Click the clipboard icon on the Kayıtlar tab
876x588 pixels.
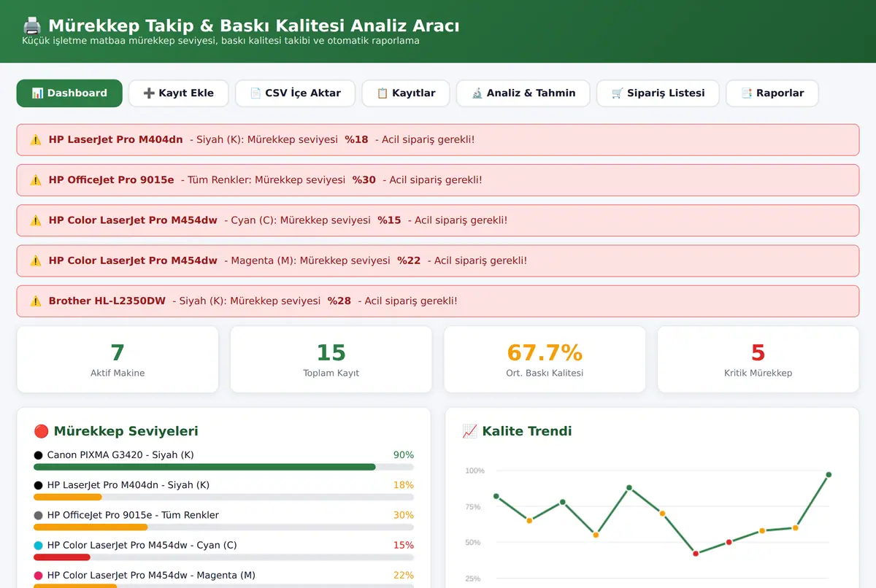(x=383, y=93)
